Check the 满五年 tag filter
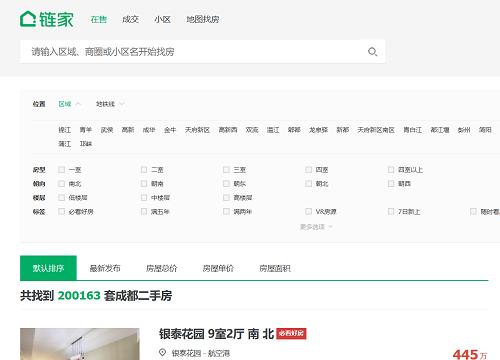The height and width of the screenshot is (360, 500). [144, 211]
